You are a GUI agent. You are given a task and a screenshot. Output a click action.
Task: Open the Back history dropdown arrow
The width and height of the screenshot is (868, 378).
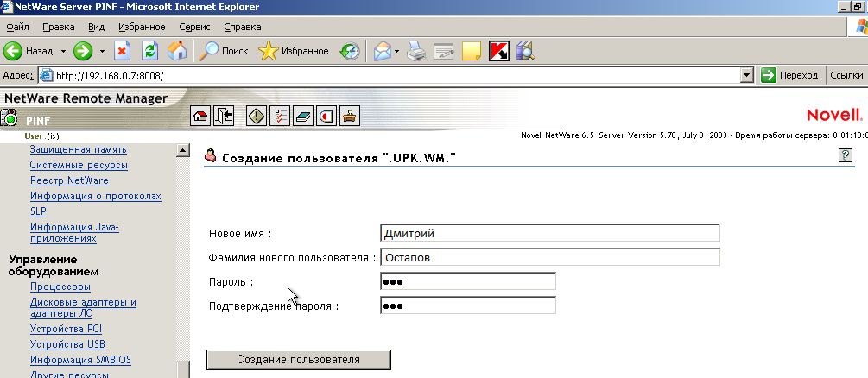[63, 51]
